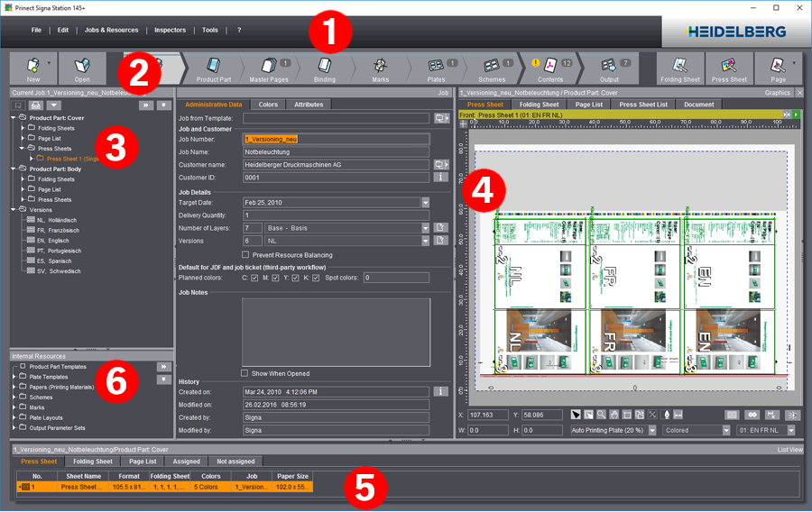Open the Jobs & Resources menu

tap(111, 30)
